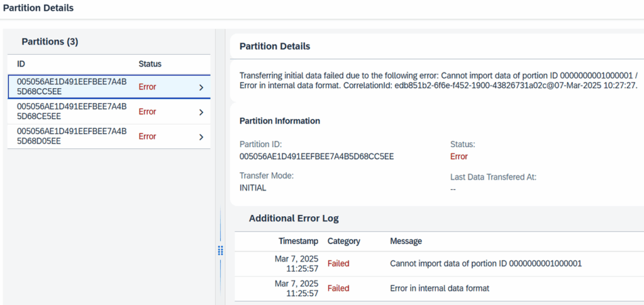Click Status column header in Partitions table
The image size is (644, 305).
coord(150,64)
